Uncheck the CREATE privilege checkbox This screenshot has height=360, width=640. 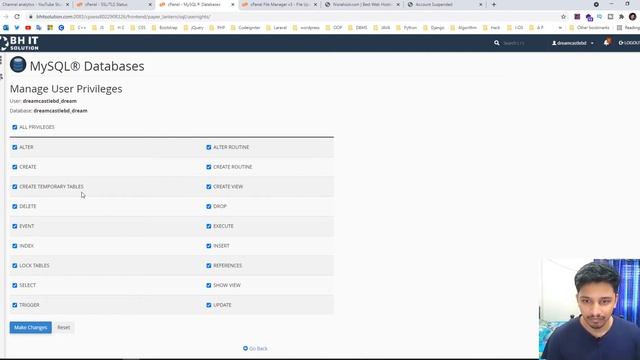pos(15,167)
